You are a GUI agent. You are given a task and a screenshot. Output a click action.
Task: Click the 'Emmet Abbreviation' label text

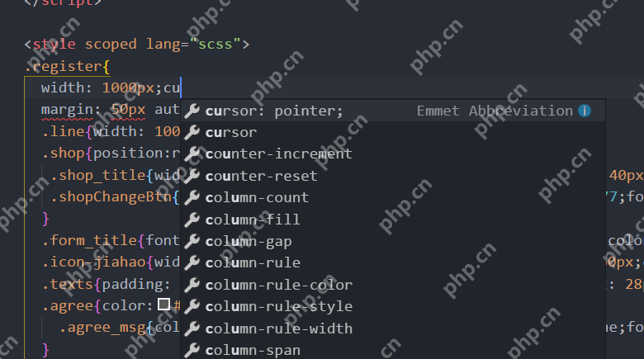495,111
